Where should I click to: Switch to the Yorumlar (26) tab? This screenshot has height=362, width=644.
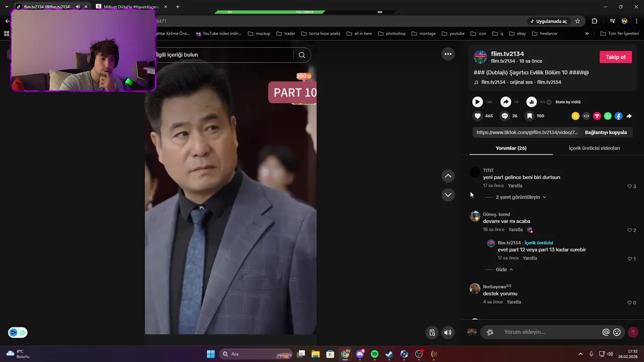[511, 148]
